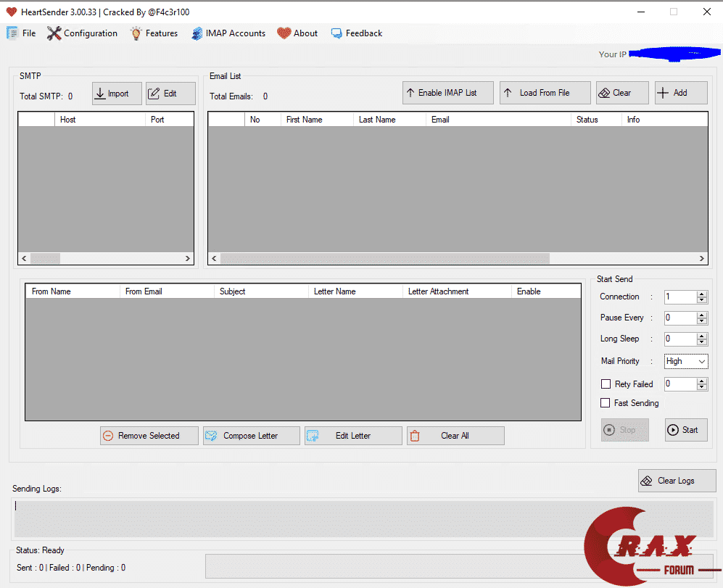Click the Clear Logs eraser button

pos(677,481)
